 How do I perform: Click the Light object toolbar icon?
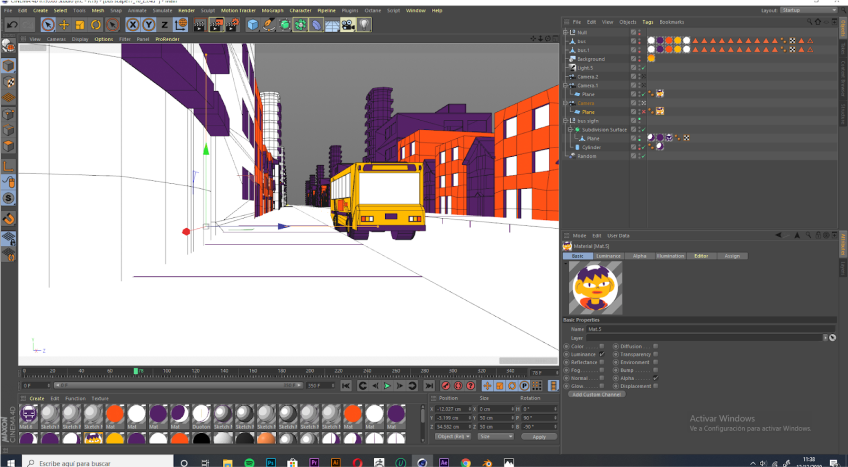365,24
